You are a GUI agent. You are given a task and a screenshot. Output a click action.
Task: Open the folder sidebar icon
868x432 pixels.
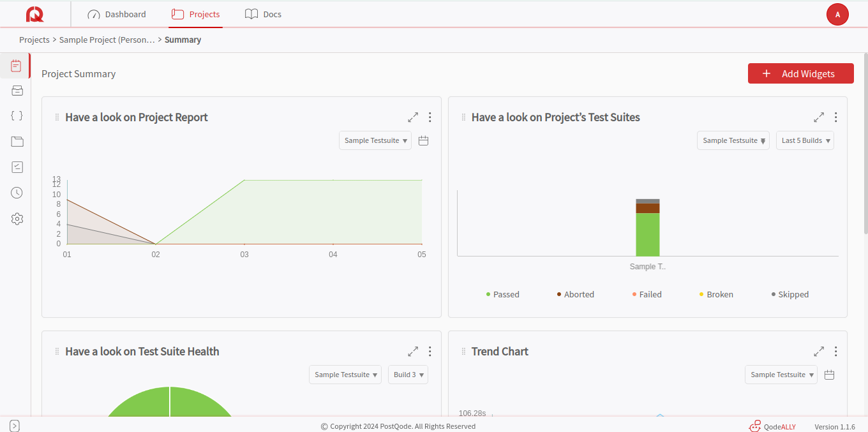tap(17, 142)
